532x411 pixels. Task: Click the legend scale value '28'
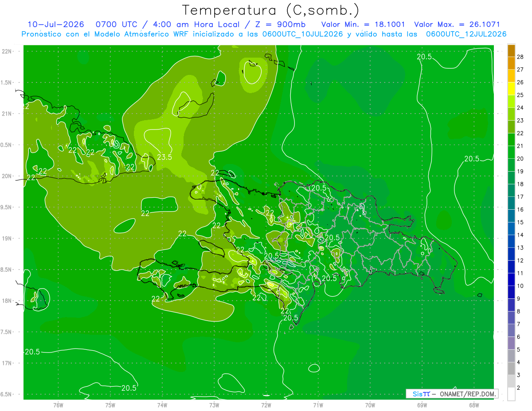coord(520,57)
